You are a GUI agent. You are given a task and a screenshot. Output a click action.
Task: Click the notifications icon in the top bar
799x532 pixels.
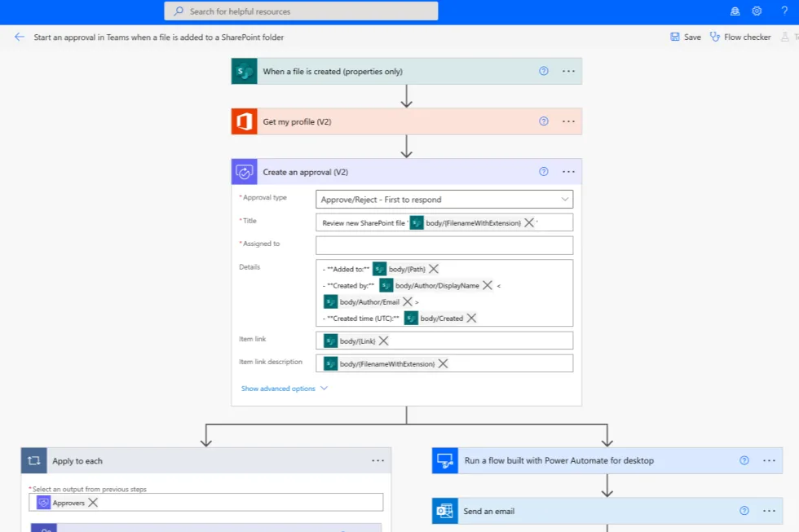click(734, 11)
